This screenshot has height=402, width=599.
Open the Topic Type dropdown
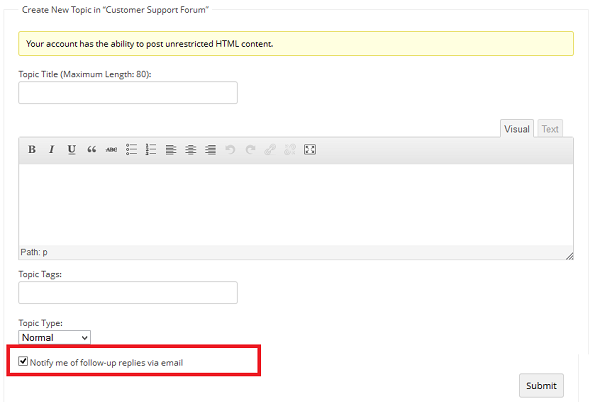[55, 337]
